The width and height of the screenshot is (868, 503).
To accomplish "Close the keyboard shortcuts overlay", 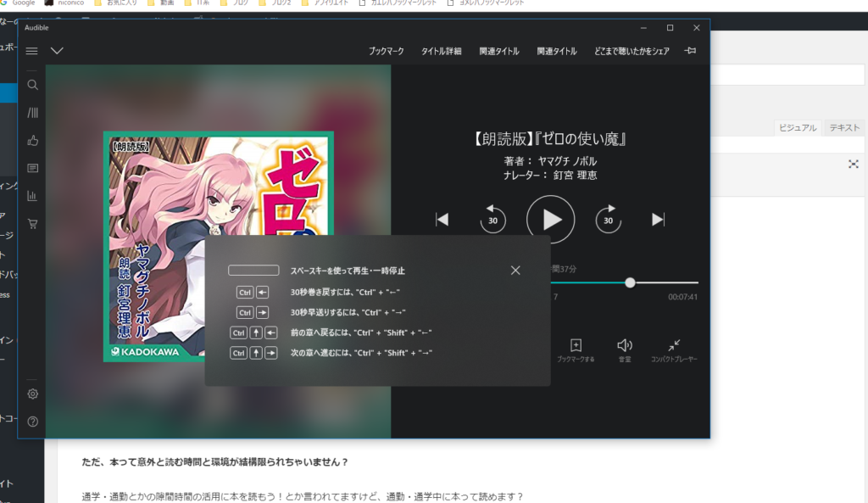I will (515, 271).
